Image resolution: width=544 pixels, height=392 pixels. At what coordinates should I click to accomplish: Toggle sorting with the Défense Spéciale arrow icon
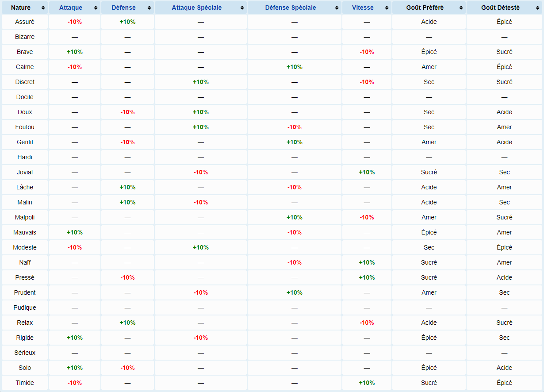pos(337,8)
